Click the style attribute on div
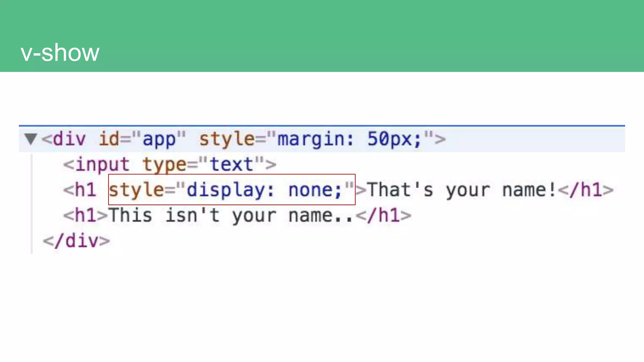The width and height of the screenshot is (644, 362). click(x=226, y=139)
